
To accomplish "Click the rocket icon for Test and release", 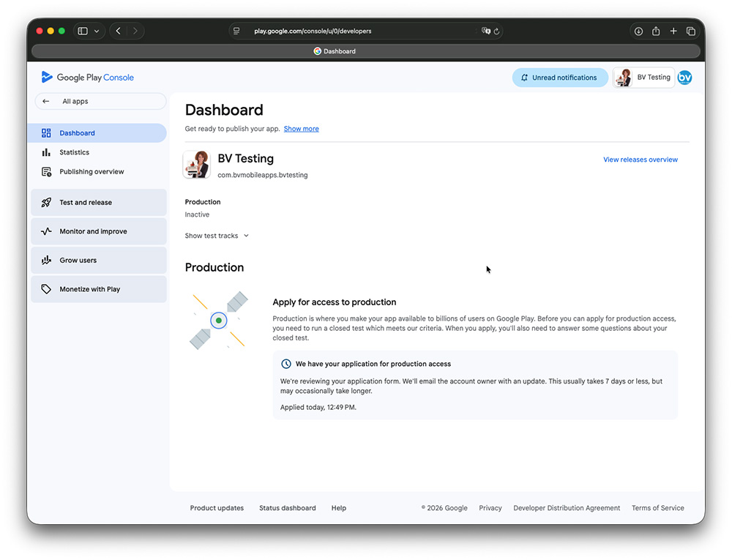I will click(46, 203).
